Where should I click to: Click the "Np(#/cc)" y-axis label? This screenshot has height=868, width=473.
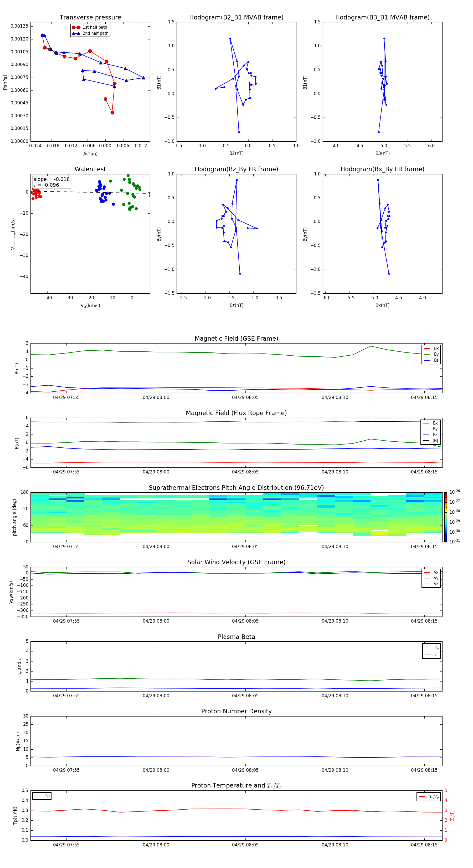(x=18, y=741)
